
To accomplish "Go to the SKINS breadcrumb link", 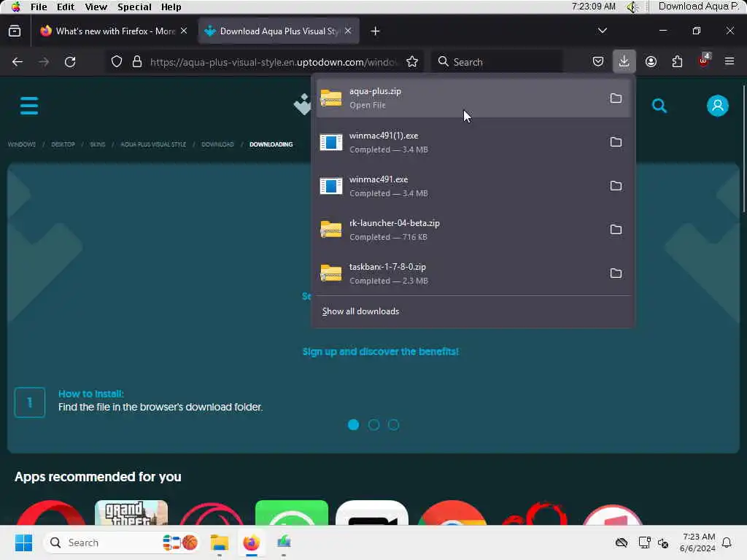I will click(97, 144).
